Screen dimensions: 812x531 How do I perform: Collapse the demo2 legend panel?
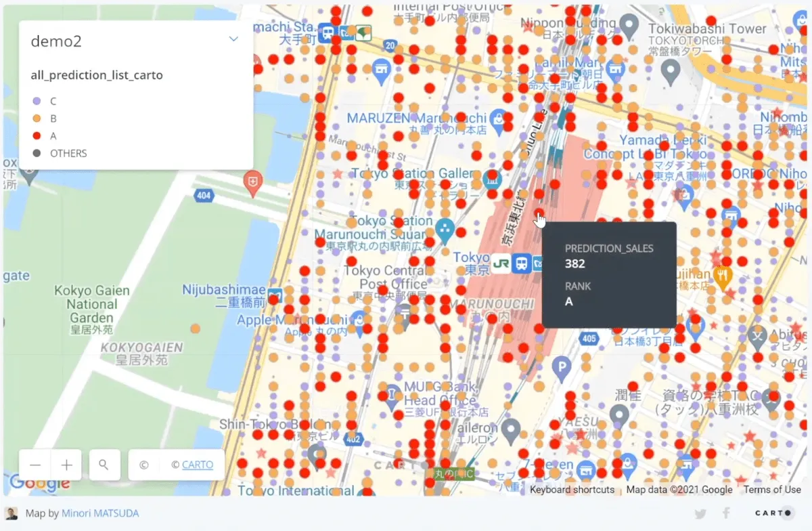[x=233, y=39]
